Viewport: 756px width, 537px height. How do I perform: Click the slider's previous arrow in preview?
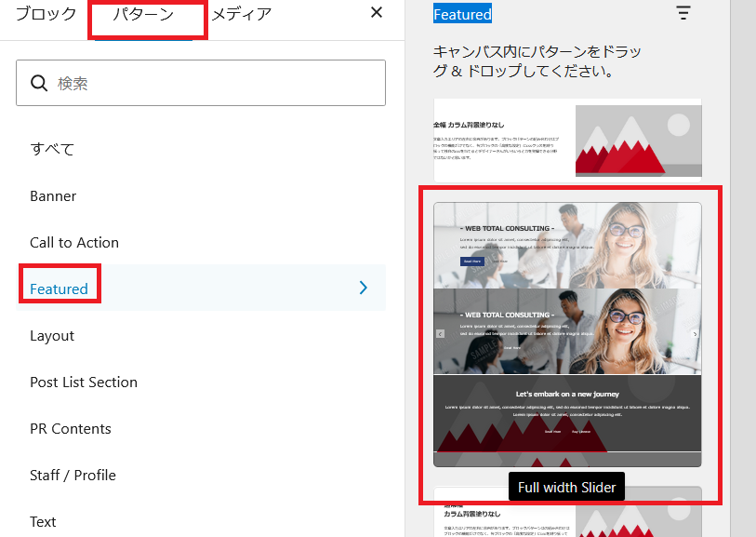(440, 334)
